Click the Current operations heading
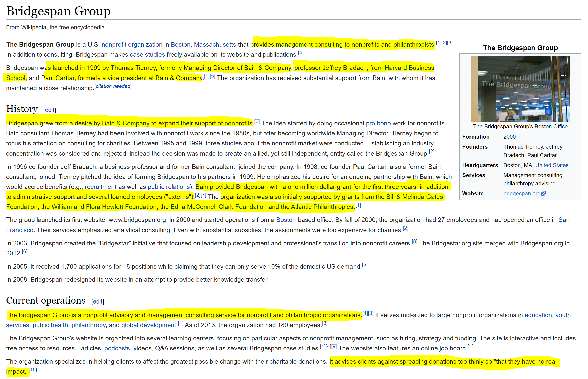The width and height of the screenshot is (588, 379). coord(46,300)
